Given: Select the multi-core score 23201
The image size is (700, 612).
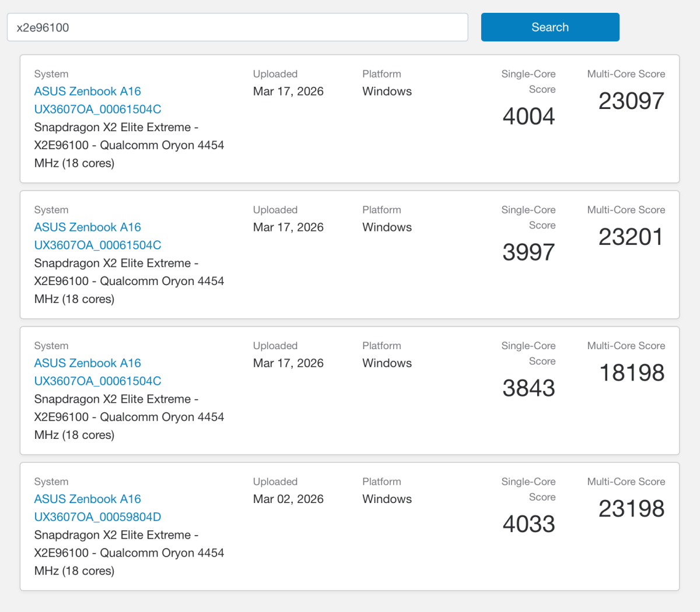Looking at the screenshot, I should pyautogui.click(x=631, y=237).
